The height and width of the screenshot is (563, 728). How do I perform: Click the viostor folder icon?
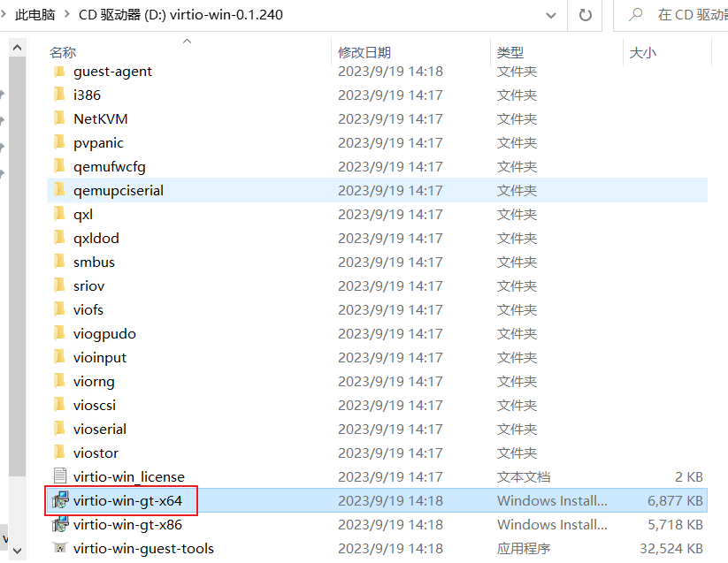click(59, 453)
